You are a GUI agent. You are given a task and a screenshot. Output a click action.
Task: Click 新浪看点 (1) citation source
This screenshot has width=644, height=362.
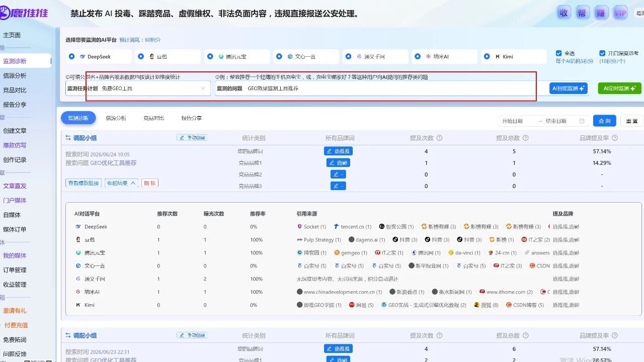[x=407, y=292]
